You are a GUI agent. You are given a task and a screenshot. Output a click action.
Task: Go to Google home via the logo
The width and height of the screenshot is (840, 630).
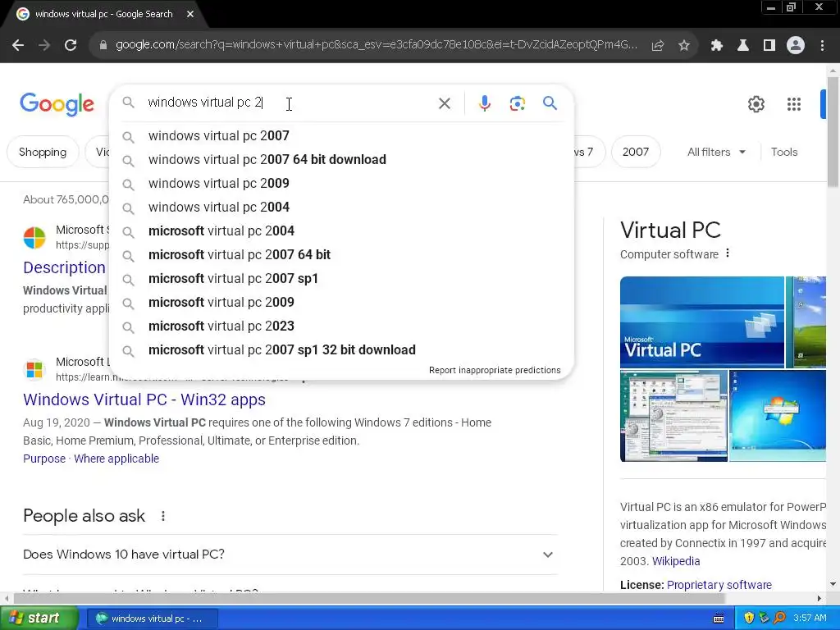point(57,104)
